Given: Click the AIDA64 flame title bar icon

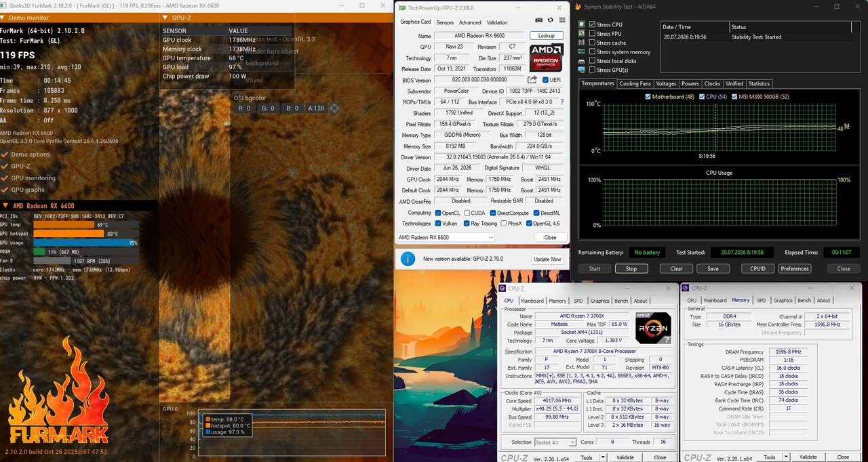Looking at the screenshot, I should click(x=578, y=7).
